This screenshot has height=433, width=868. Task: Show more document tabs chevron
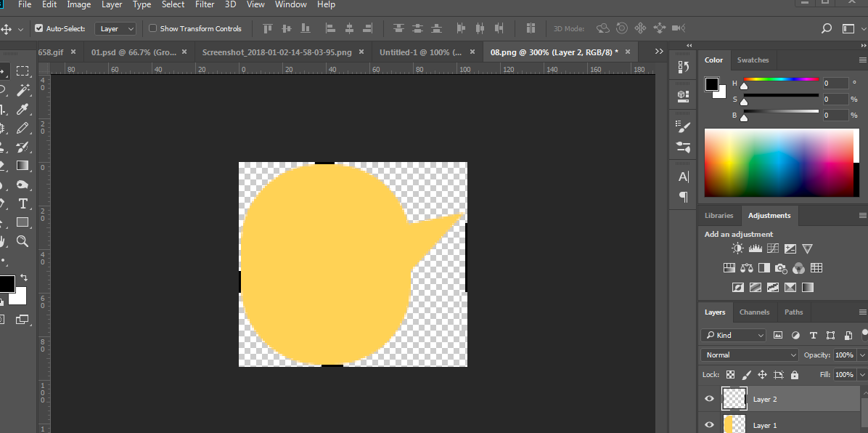[659, 52]
